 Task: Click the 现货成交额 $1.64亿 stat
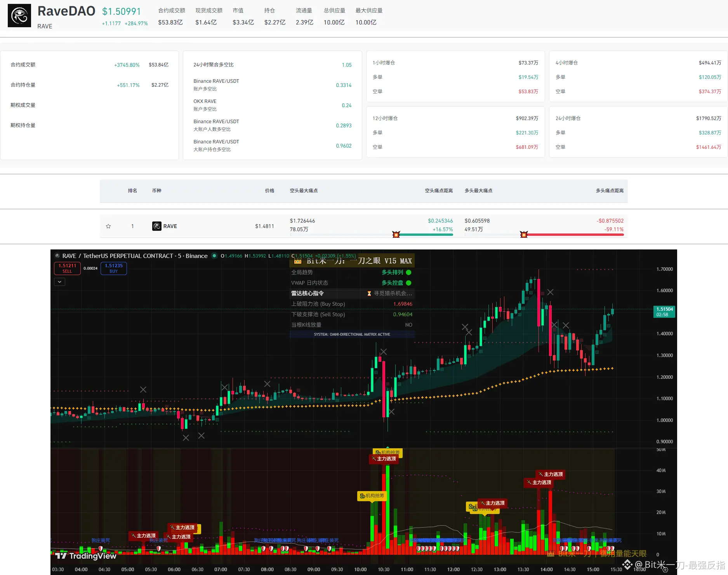click(209, 16)
